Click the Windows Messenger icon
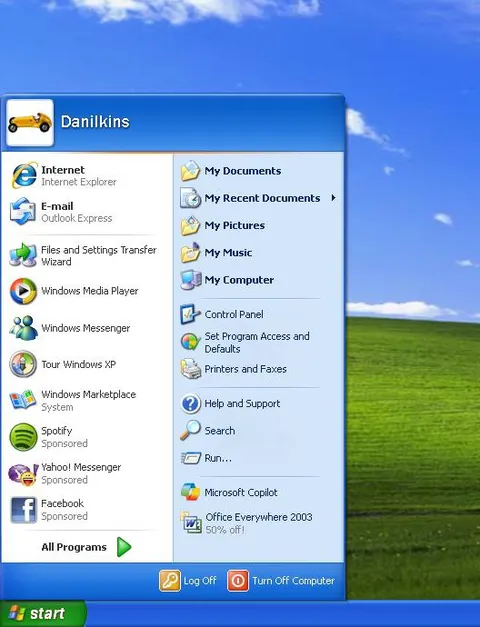Viewport: 480px width, 627px height. [x=23, y=327]
